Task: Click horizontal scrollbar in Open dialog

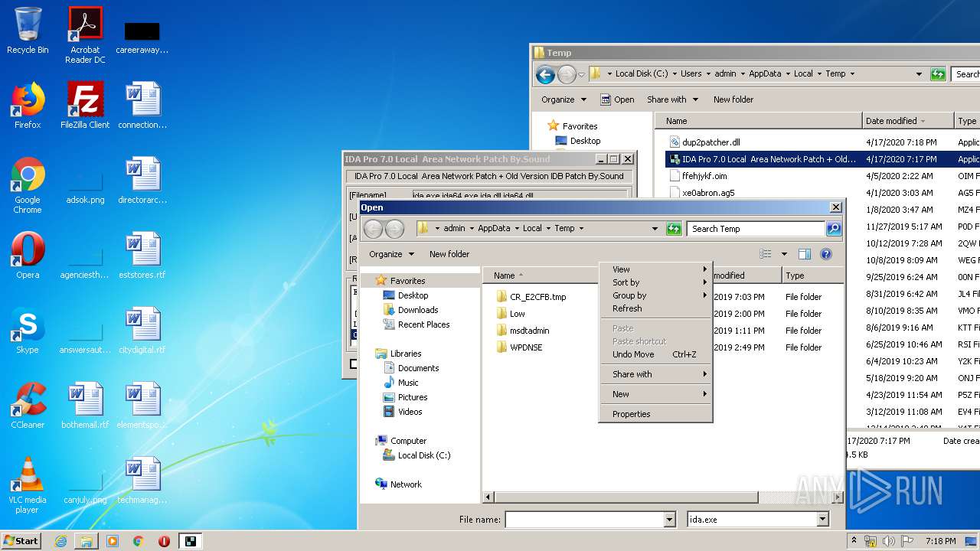Action: (626, 497)
